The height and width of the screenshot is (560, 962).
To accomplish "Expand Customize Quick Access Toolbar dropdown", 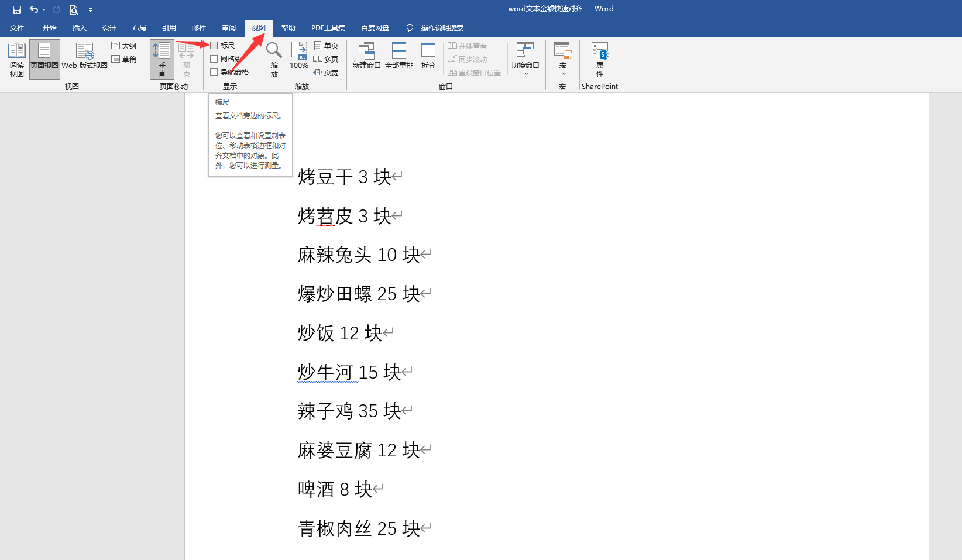I will click(90, 10).
